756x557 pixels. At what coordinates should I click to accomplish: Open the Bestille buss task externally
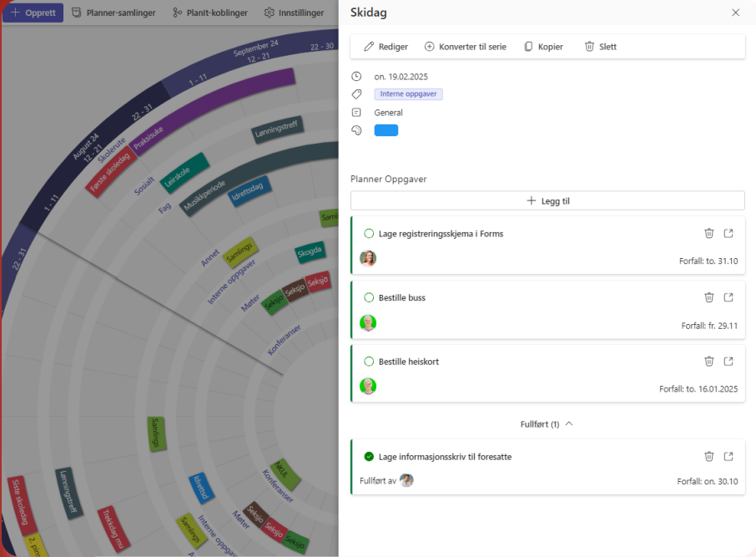point(728,297)
